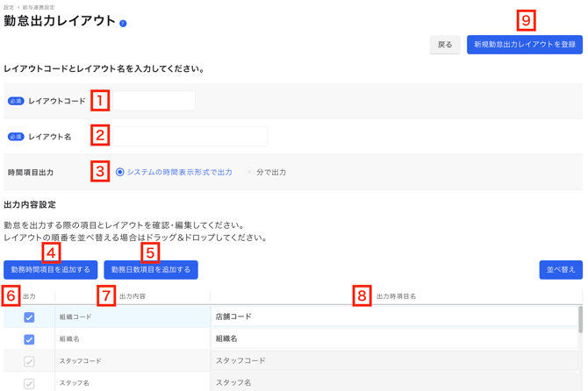This screenshot has width=588, height=391.
Task: Click the 戻る button
Action: pos(445,45)
